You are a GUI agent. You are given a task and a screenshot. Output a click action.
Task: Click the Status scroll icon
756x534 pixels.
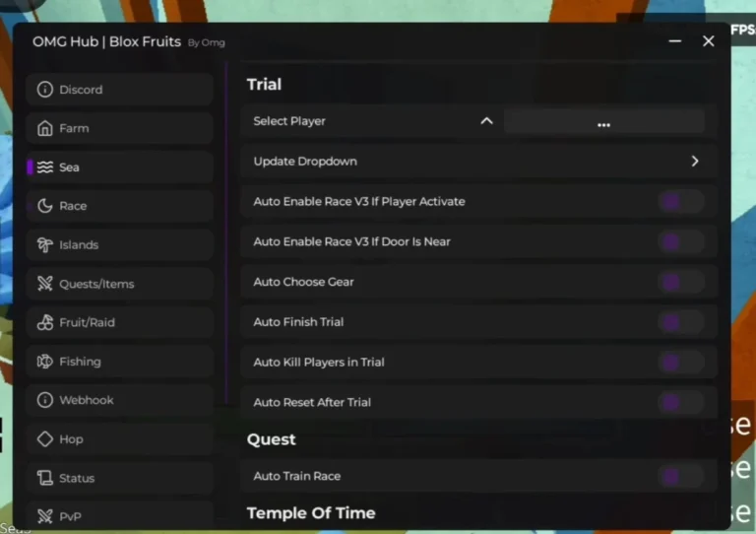[45, 478]
